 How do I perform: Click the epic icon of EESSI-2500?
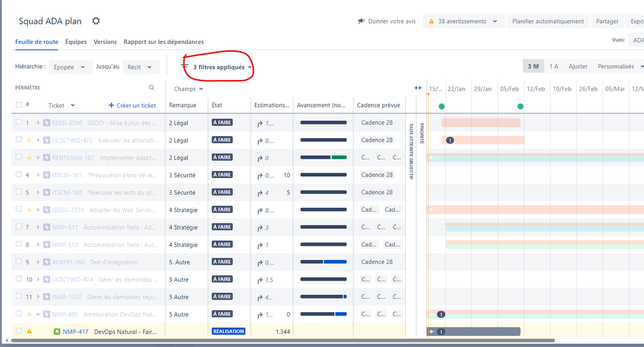[x=46, y=123]
